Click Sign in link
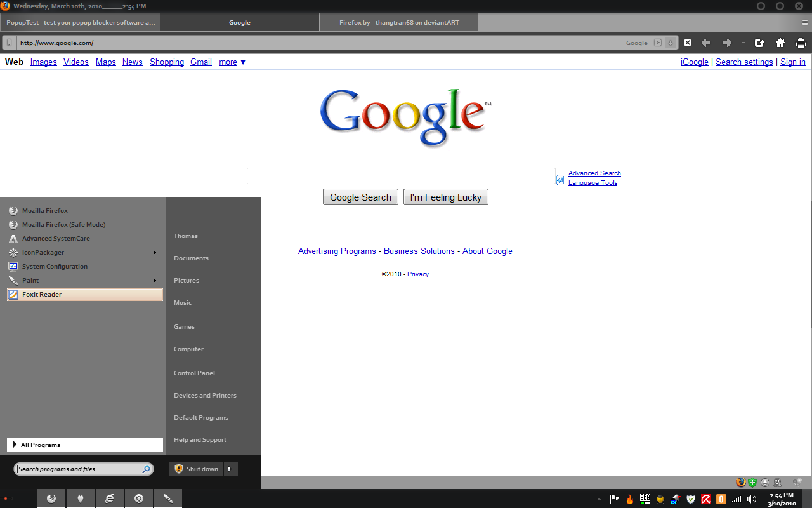The width and height of the screenshot is (812, 508). [x=793, y=62]
